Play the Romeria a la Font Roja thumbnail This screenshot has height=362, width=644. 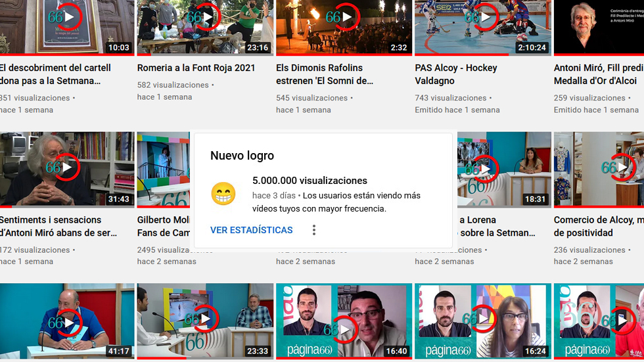pyautogui.click(x=208, y=17)
